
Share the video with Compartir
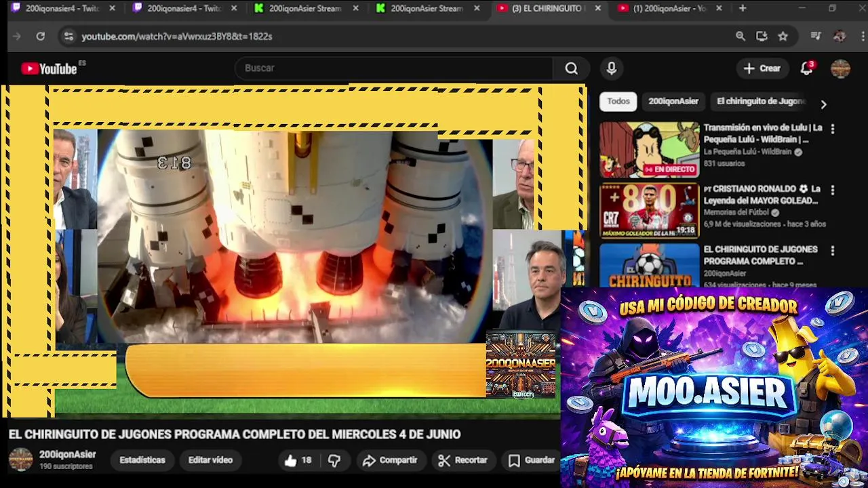[x=390, y=460]
